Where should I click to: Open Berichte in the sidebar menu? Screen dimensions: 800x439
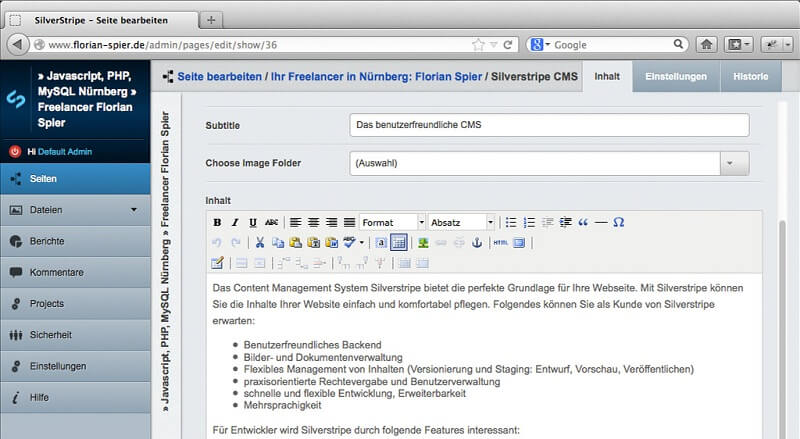pyautogui.click(x=76, y=241)
